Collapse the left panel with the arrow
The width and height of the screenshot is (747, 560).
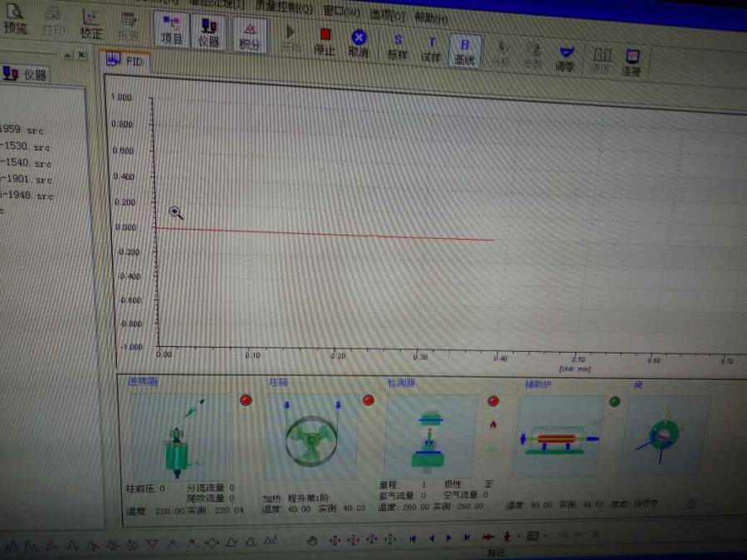pos(67,56)
